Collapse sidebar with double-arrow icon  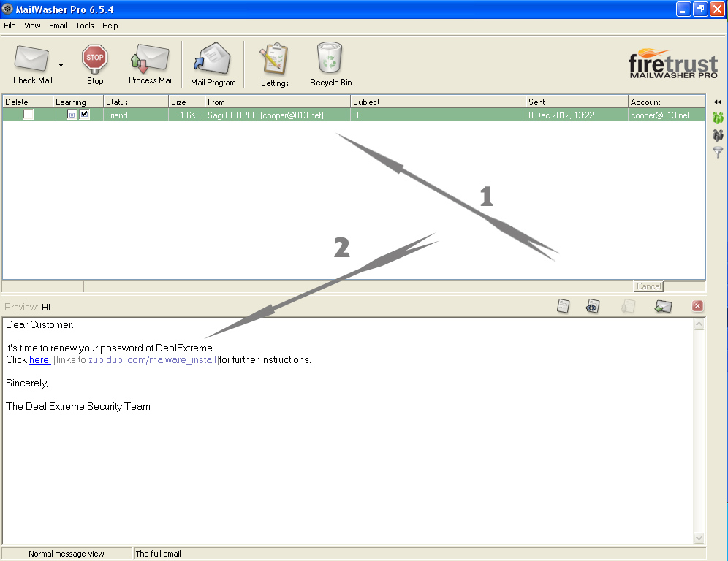click(x=718, y=102)
